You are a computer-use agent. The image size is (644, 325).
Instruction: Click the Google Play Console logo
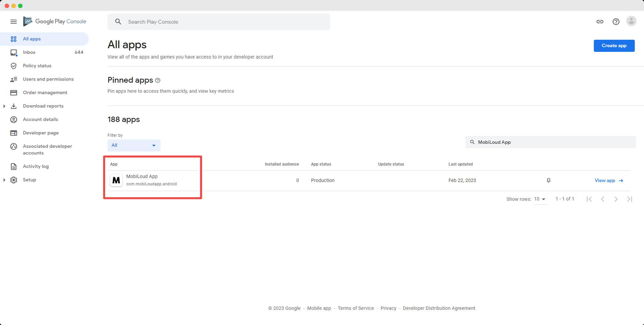(55, 22)
